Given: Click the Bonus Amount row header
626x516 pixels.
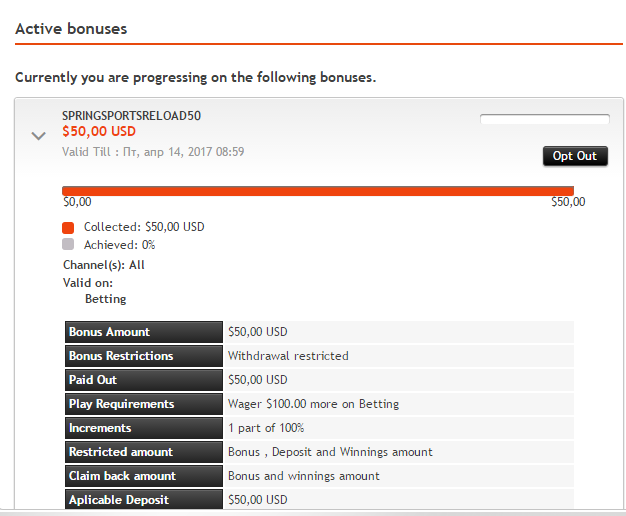Looking at the screenshot, I should [144, 332].
